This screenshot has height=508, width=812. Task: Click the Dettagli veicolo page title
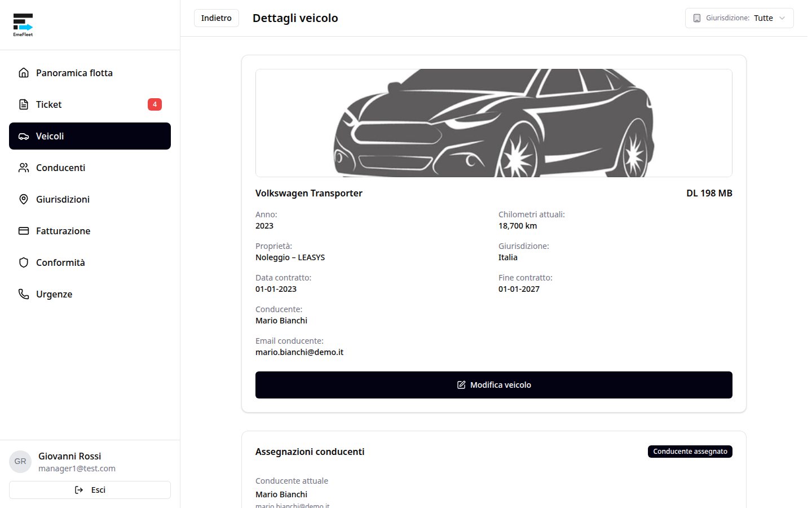point(295,18)
